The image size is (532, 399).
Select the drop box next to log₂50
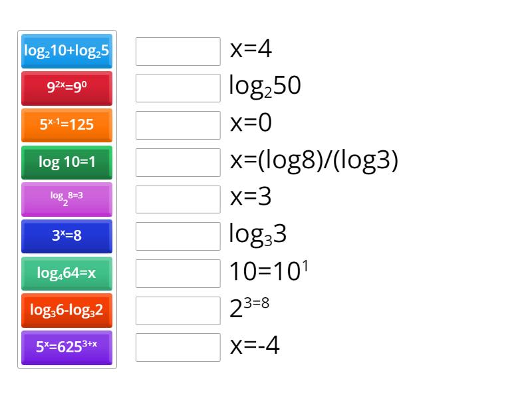click(178, 88)
